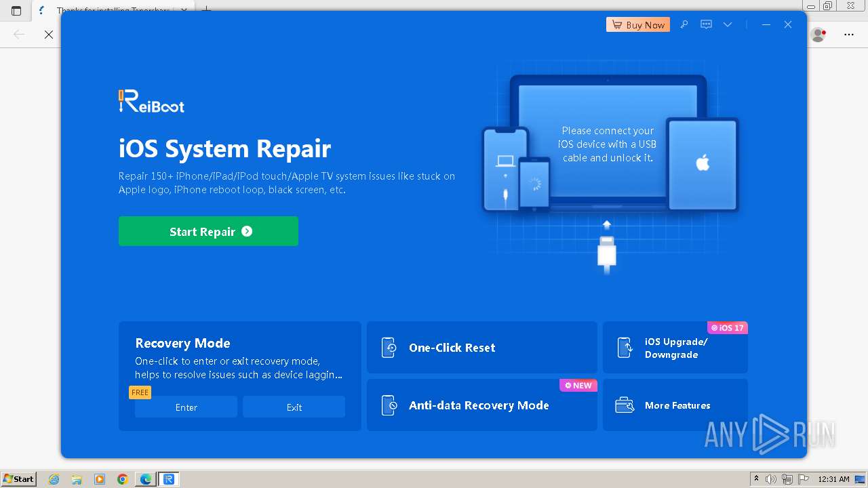Screen dimensions: 868x488
Task: Click the browser profile avatar icon
Action: pos(818,34)
